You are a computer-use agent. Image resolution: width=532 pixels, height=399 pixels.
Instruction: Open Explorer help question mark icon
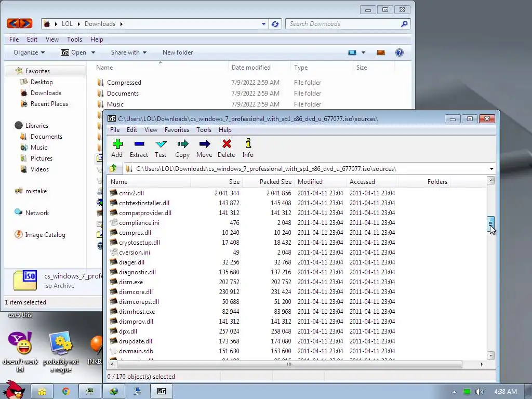(x=400, y=52)
